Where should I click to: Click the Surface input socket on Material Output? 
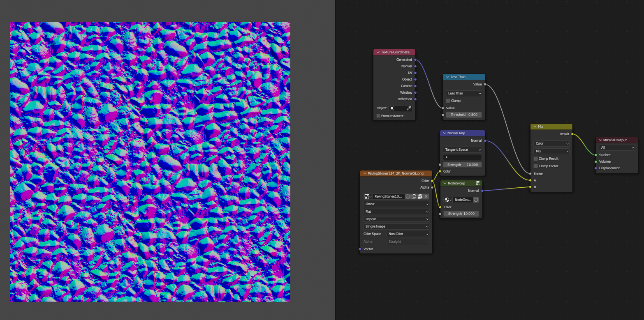coord(596,155)
